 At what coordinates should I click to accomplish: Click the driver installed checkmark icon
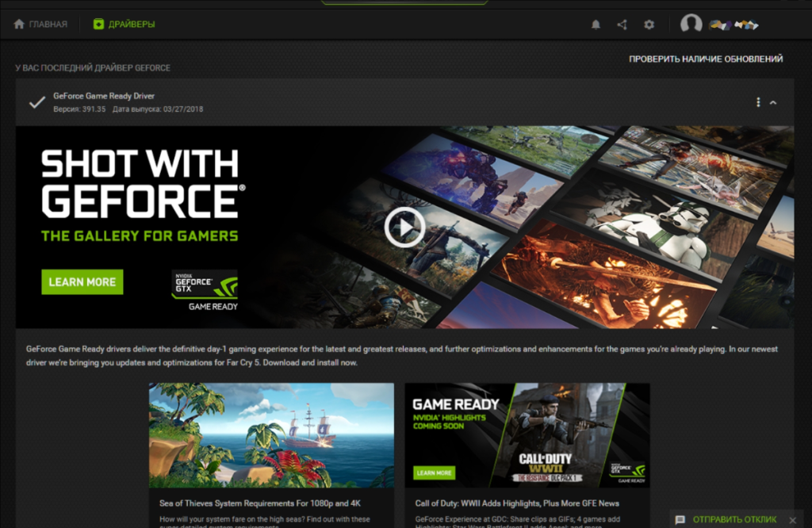click(36, 102)
